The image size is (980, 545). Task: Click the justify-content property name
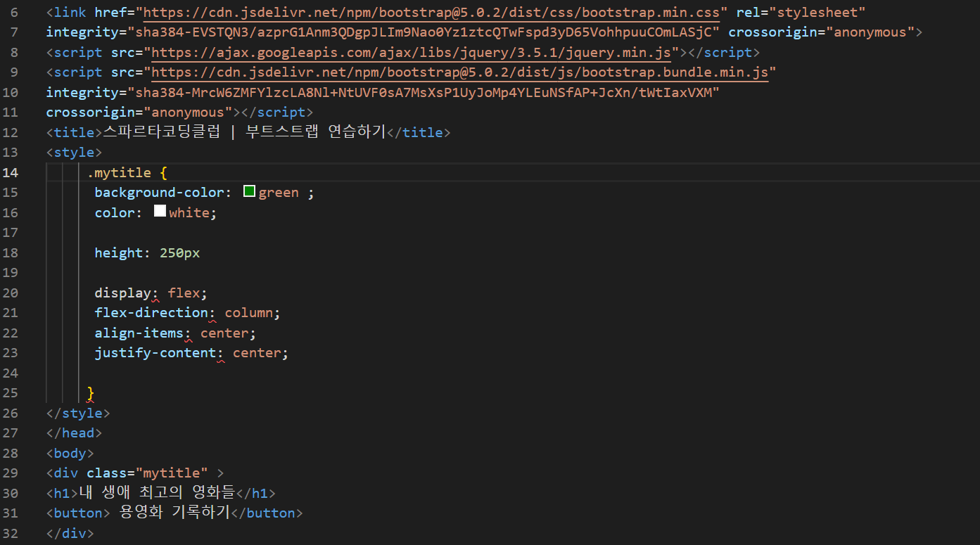tap(155, 353)
